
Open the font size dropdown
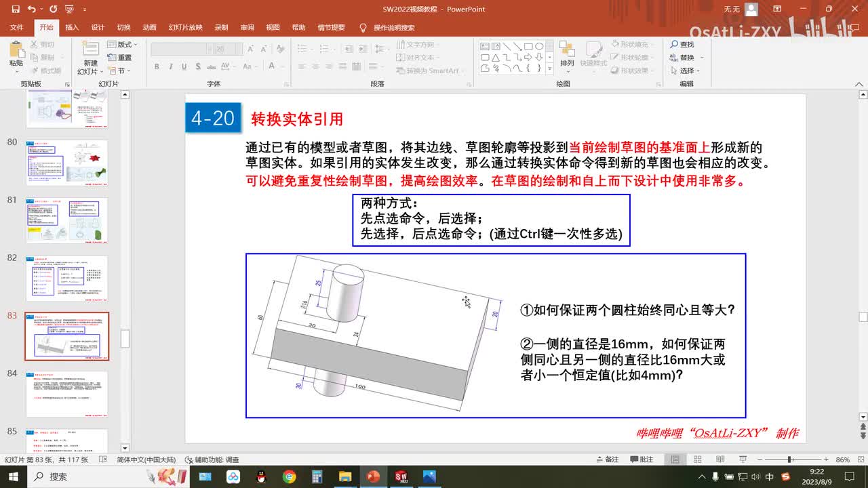(x=239, y=49)
